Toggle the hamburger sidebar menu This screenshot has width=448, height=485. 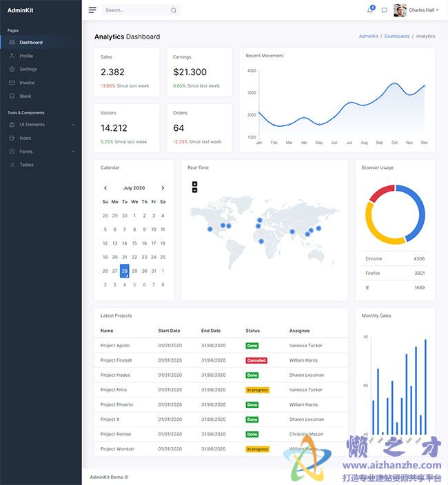92,10
